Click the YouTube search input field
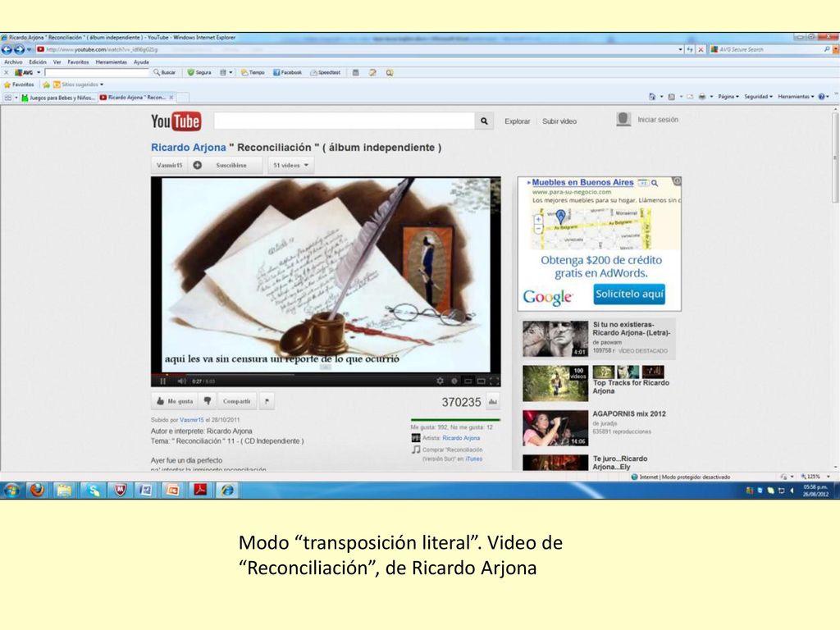This screenshot has height=630, width=840. tap(344, 121)
